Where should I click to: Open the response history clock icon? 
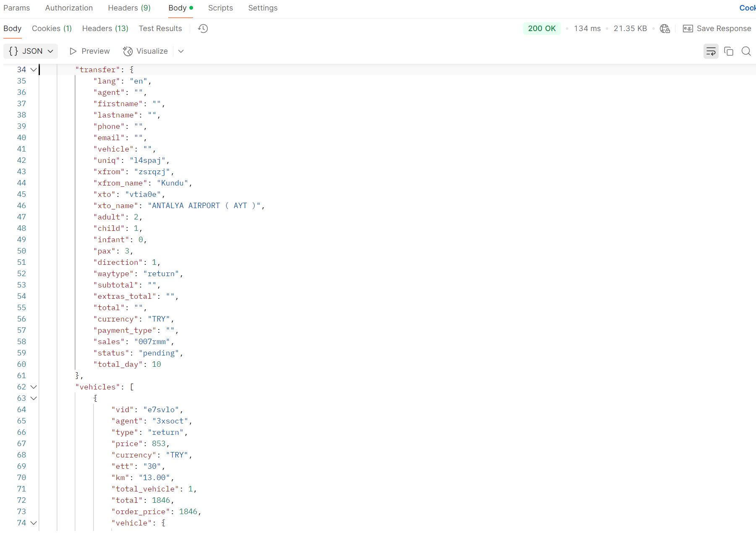(x=203, y=29)
